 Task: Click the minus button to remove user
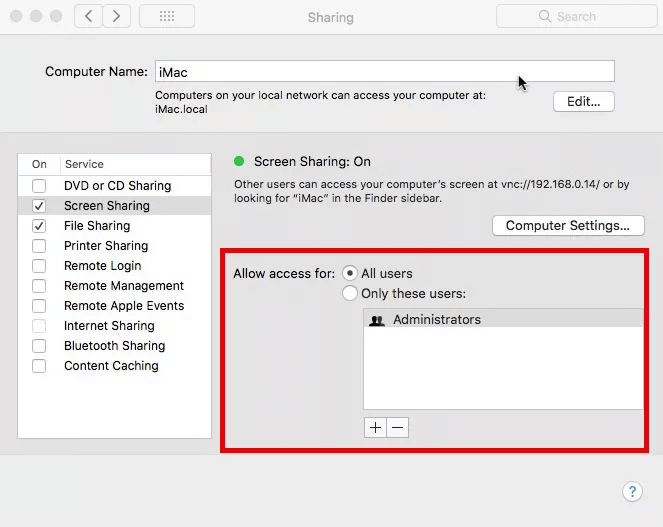click(x=397, y=427)
